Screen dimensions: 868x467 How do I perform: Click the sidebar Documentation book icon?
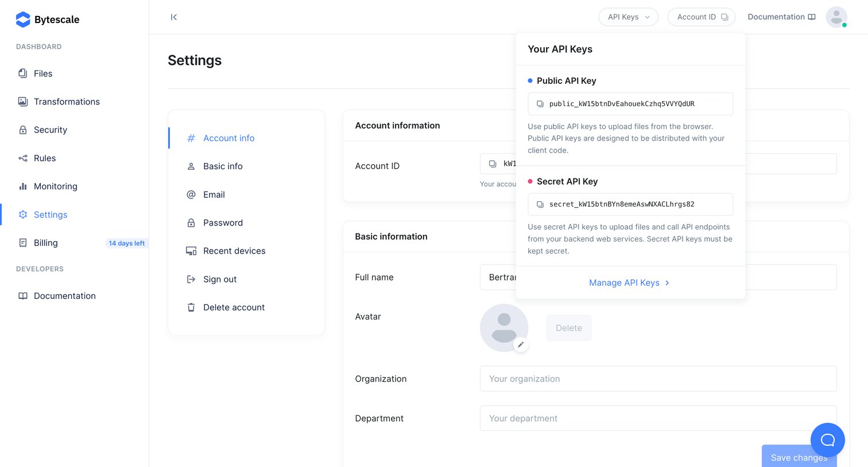(x=23, y=296)
